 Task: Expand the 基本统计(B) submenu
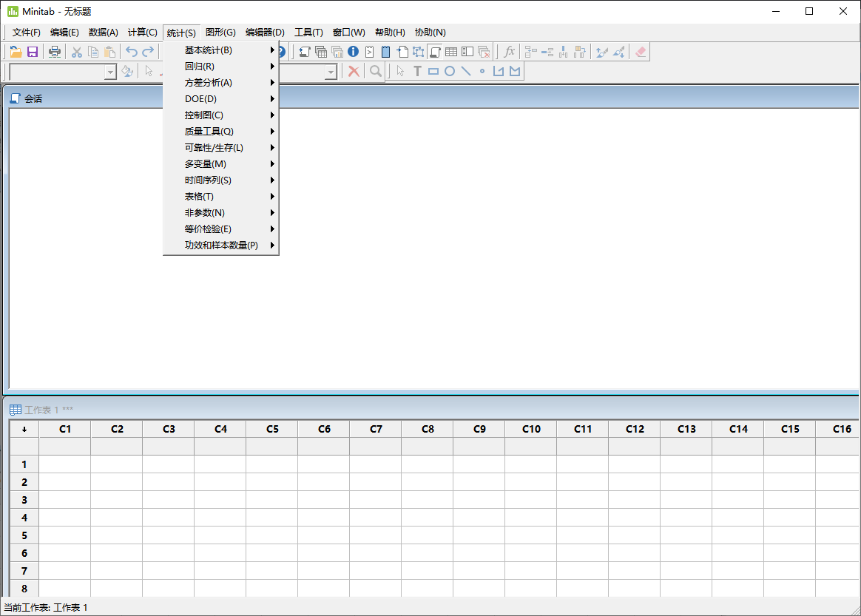tap(221, 50)
